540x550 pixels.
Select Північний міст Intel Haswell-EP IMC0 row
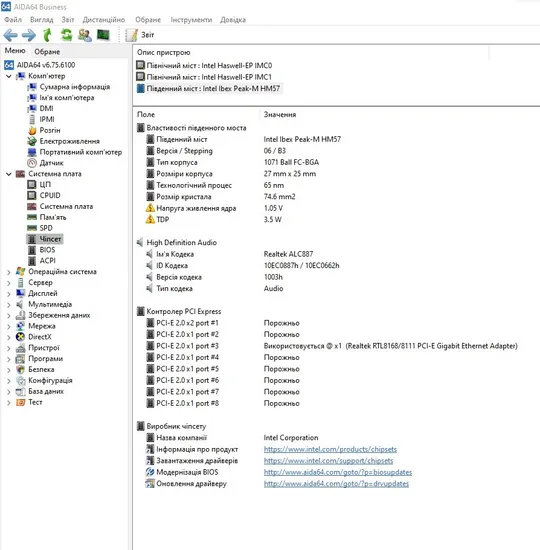coord(204,65)
